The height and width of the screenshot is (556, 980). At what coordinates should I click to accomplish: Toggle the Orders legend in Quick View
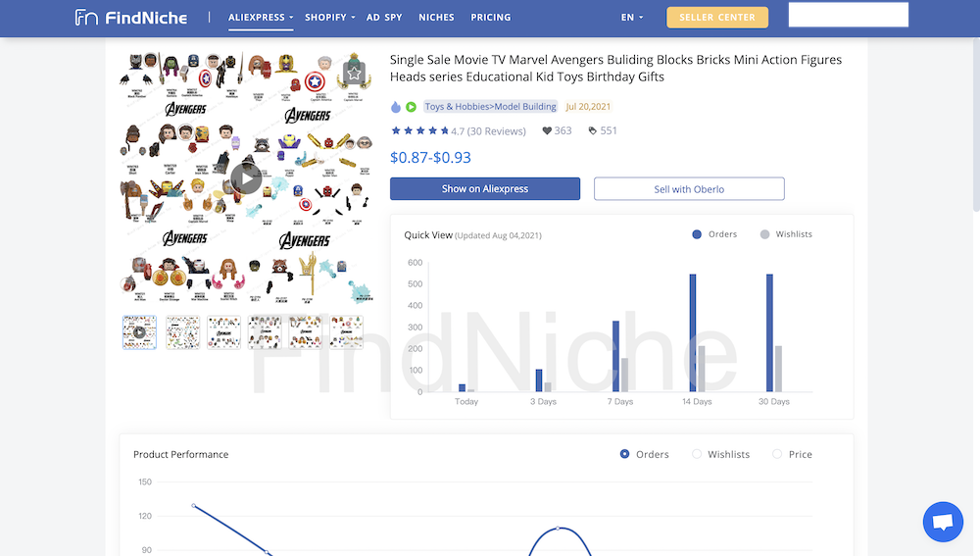coord(714,234)
